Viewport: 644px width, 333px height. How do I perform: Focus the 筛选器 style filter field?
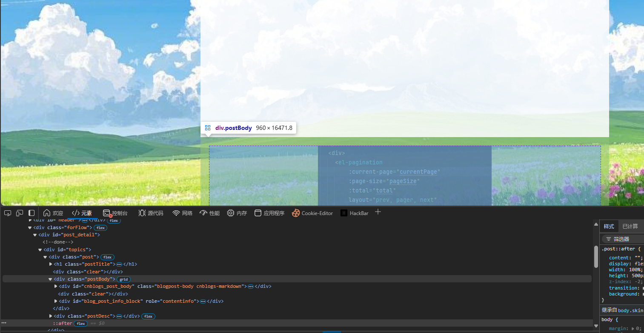coord(624,239)
